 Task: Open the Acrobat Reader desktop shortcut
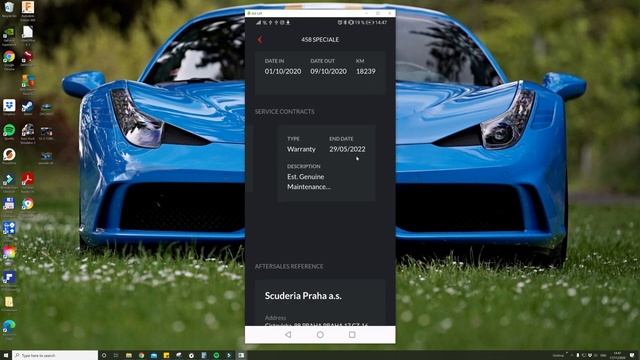tap(28, 181)
